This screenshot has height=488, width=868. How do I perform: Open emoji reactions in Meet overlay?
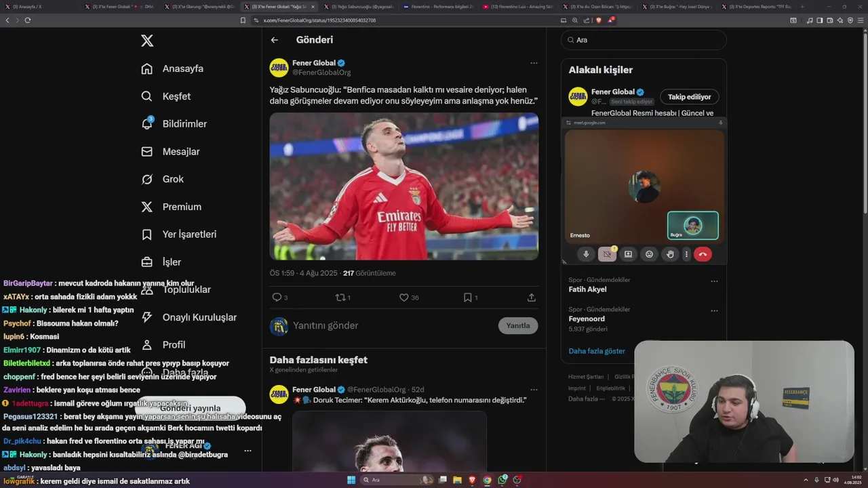click(x=650, y=254)
